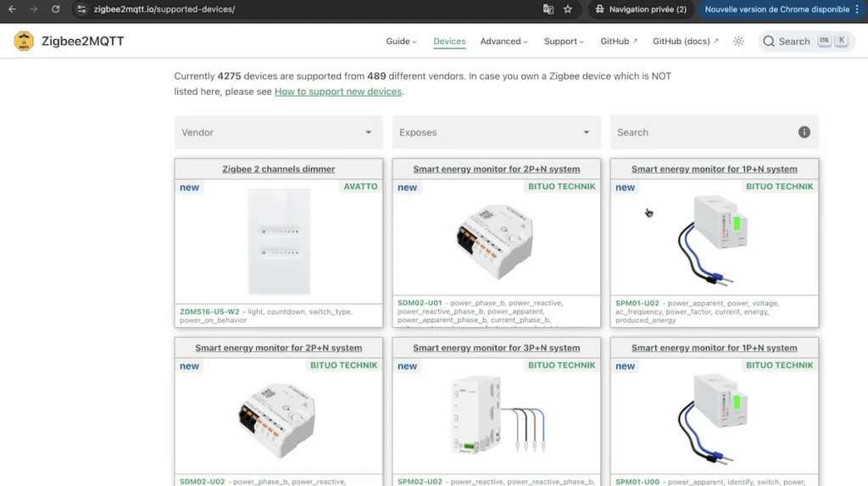This screenshot has height=486, width=868.
Task: Expand the Guide menu
Action: pyautogui.click(x=401, y=41)
